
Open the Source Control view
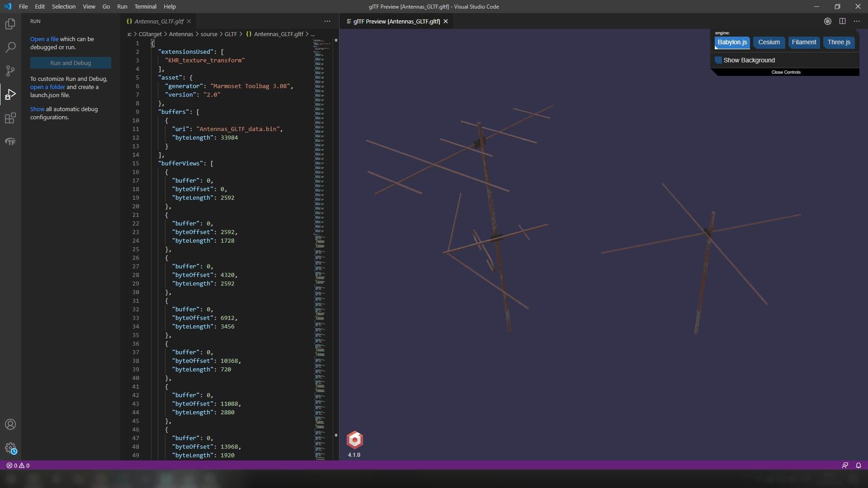point(10,70)
